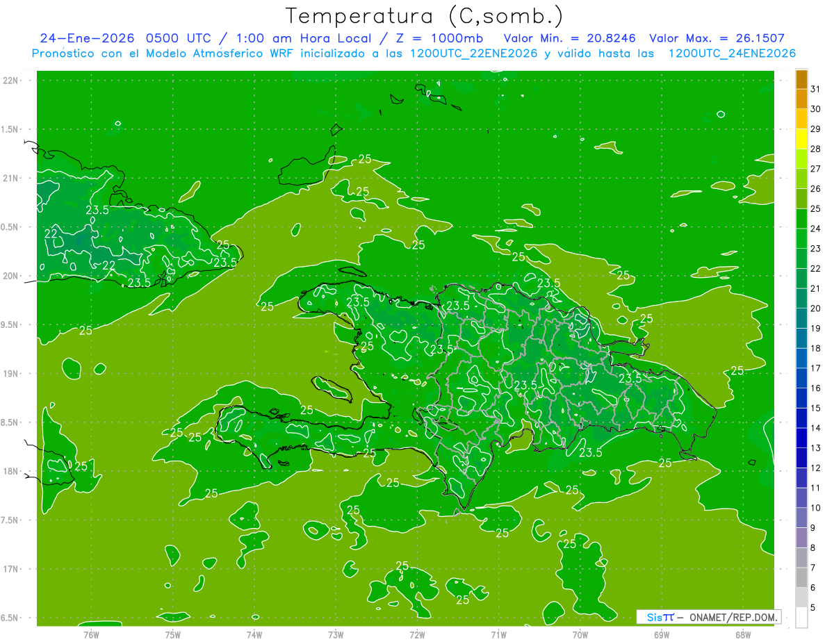
Task: Click the 74W longitude label
Action: coord(254,635)
